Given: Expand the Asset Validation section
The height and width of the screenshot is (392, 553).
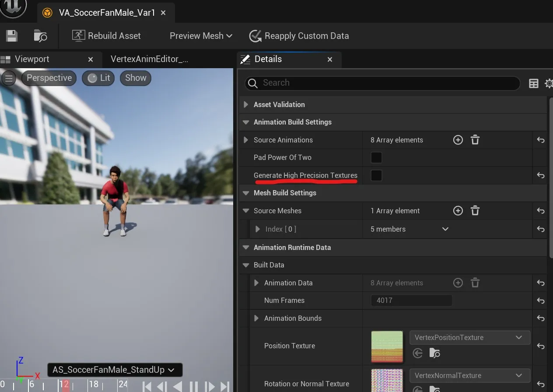Looking at the screenshot, I should [x=246, y=104].
